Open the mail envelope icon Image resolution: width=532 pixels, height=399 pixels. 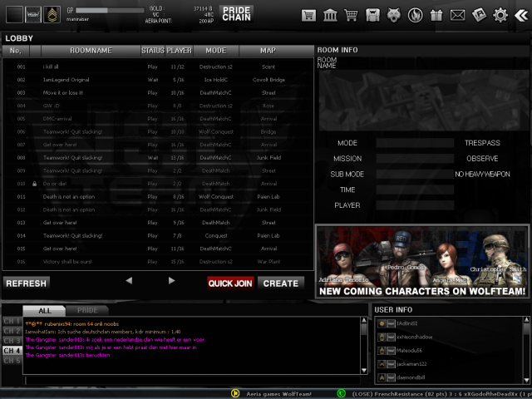(458, 15)
